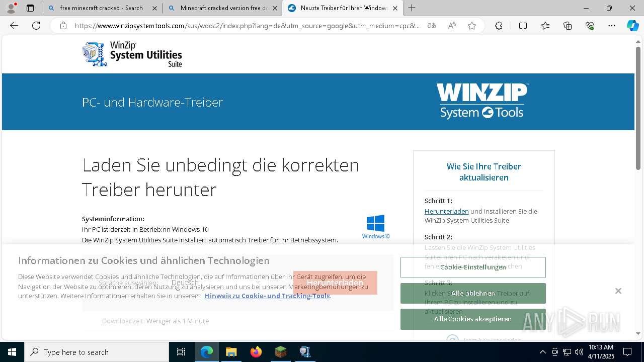Start Read aloud from the address bar
This screenshot has width=644, height=362.
point(452,26)
